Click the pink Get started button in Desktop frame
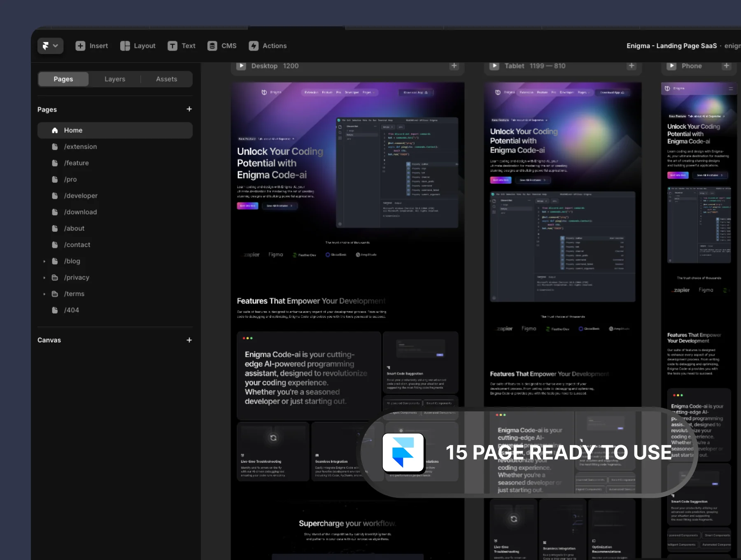The image size is (741, 560). [x=247, y=205]
